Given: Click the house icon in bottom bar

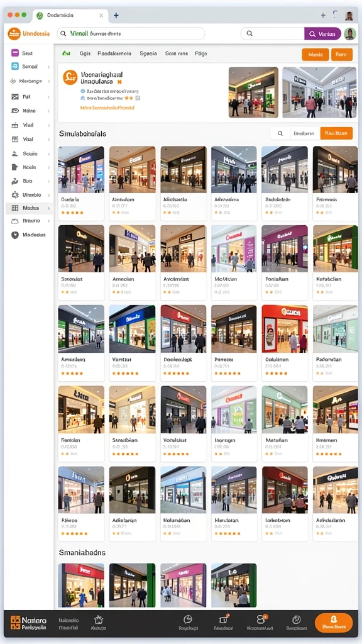Looking at the screenshot, I should 99,619.
